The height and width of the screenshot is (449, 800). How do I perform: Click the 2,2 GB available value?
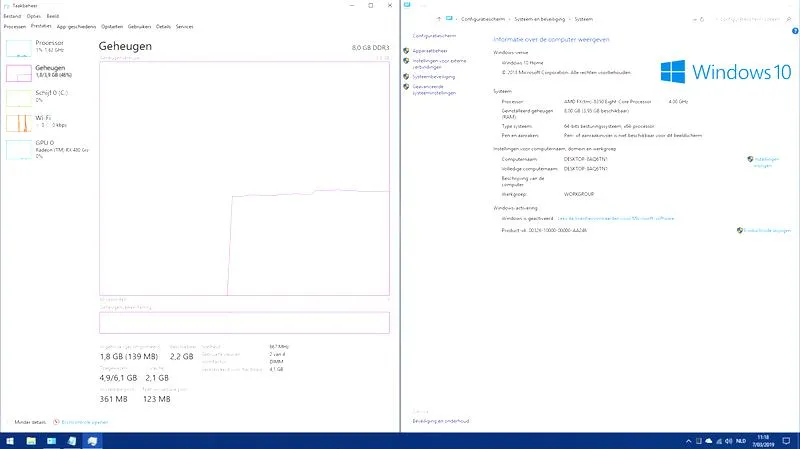click(x=182, y=357)
